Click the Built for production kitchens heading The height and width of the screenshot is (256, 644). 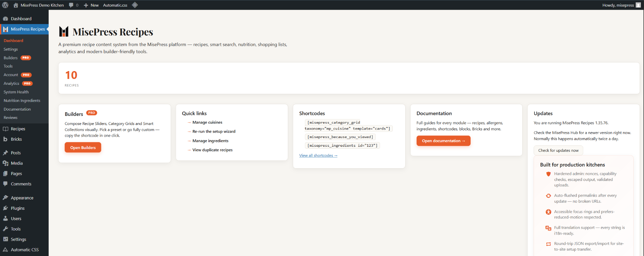[572, 165]
